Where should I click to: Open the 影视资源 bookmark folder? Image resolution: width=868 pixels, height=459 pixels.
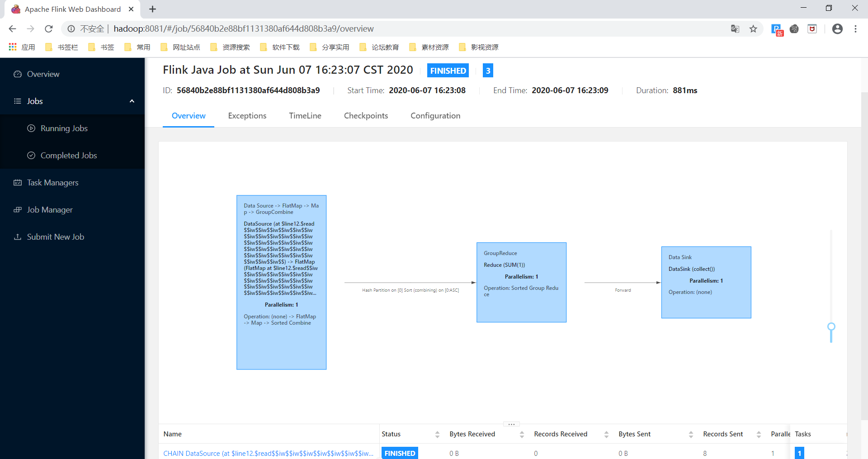tap(478, 47)
